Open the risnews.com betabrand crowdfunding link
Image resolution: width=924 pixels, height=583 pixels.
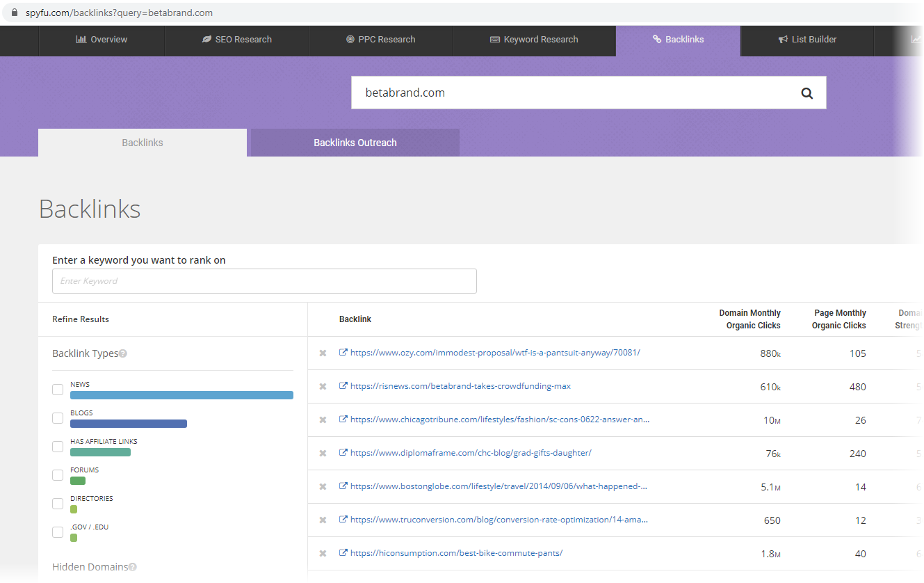(x=460, y=386)
